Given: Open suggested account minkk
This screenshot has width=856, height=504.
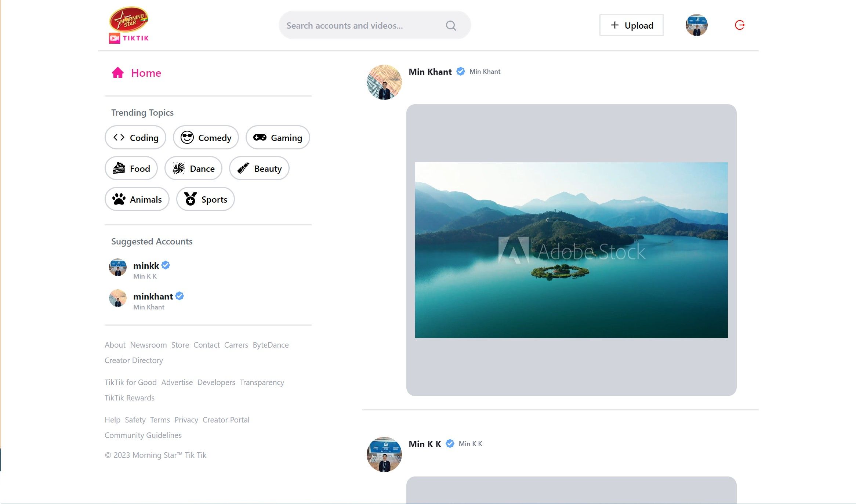Looking at the screenshot, I should click(x=146, y=265).
